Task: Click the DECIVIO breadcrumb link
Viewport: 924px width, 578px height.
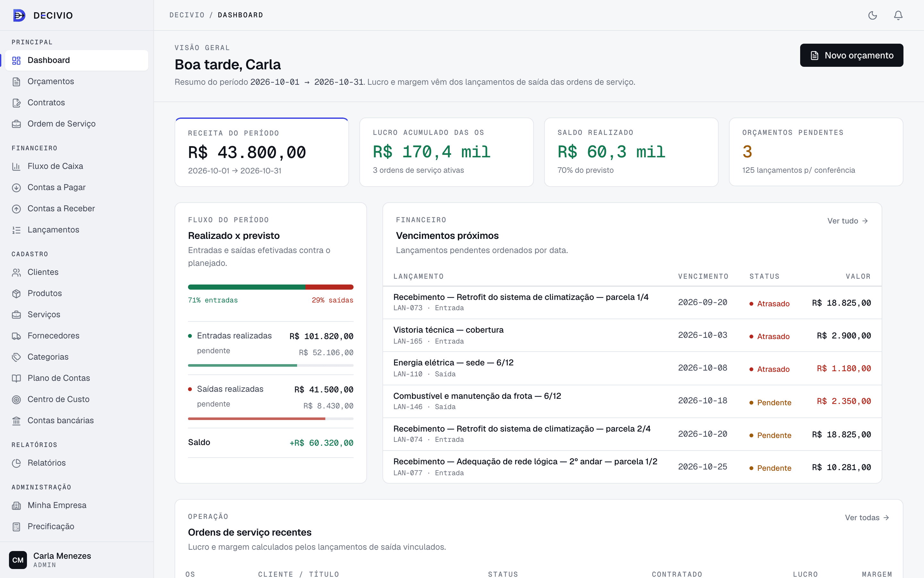Action: pyautogui.click(x=187, y=15)
